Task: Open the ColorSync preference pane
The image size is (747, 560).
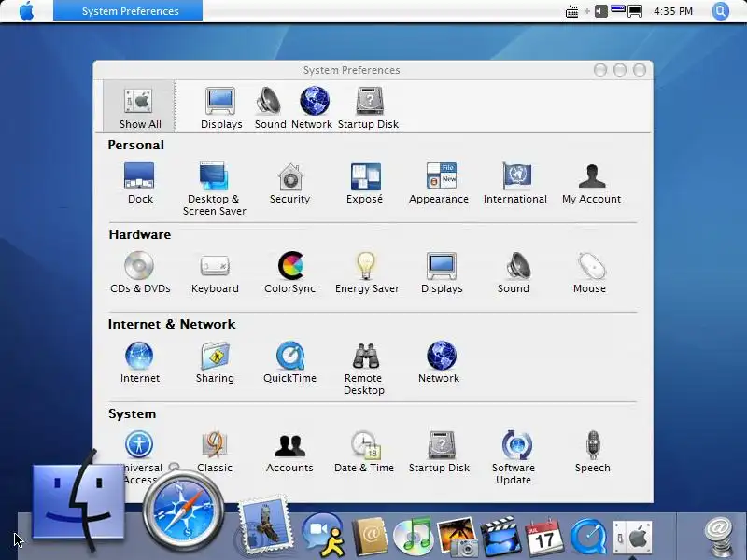Action: (x=290, y=273)
